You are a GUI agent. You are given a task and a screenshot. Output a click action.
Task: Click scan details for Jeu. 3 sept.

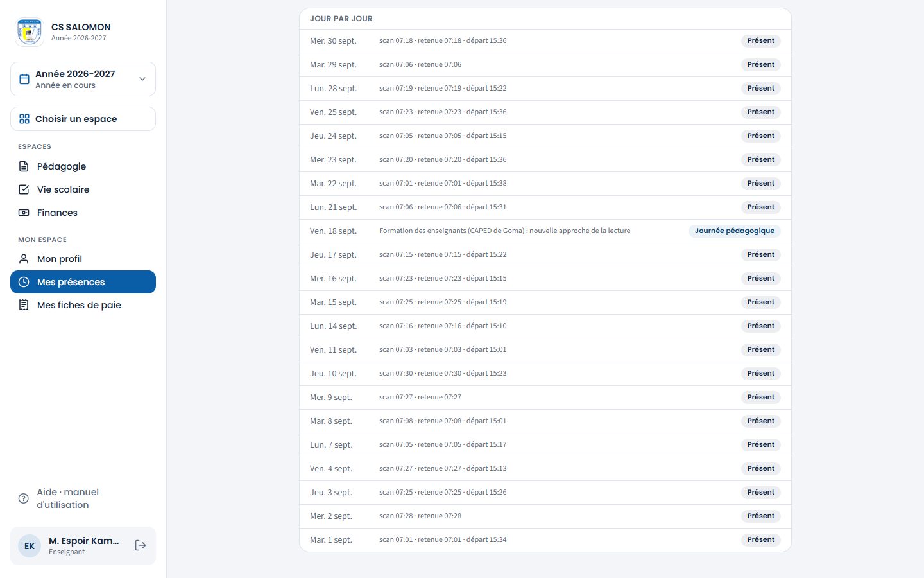pyautogui.click(x=443, y=492)
